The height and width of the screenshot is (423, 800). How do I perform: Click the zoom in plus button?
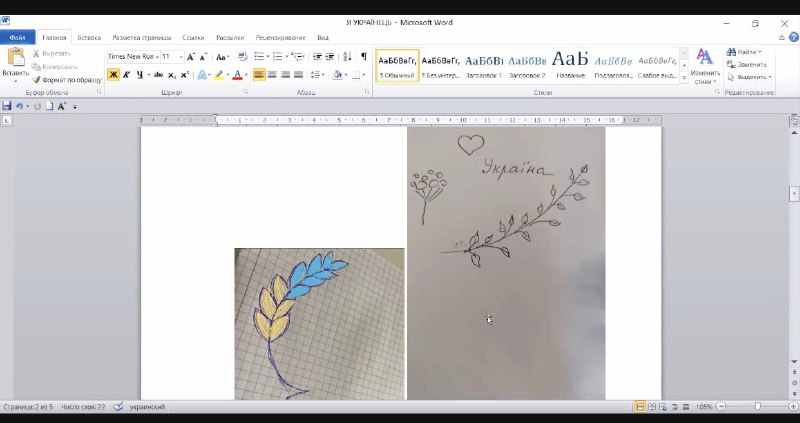point(793,407)
